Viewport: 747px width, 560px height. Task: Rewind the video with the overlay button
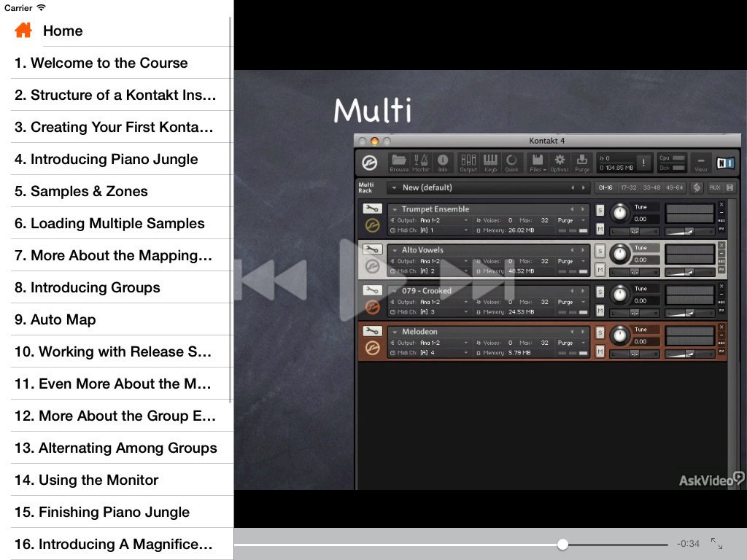point(274,280)
